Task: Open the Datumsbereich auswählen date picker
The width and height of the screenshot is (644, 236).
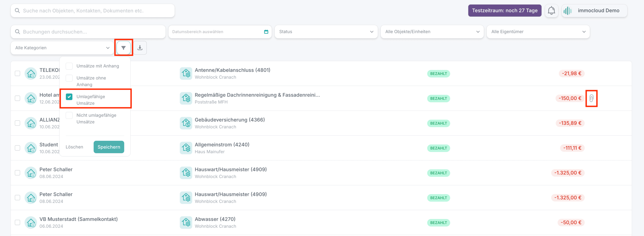Action: [x=220, y=32]
